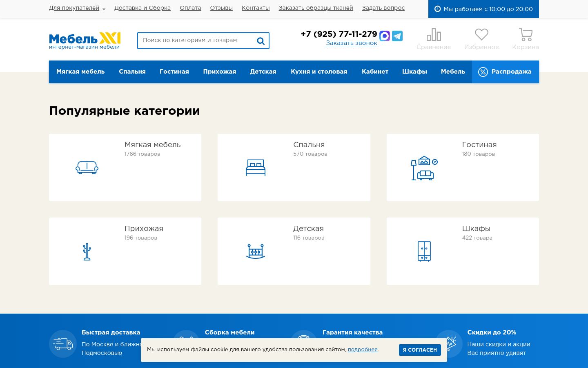The image size is (588, 368).
Task: Open the Спальня menu item
Action: coord(132,72)
